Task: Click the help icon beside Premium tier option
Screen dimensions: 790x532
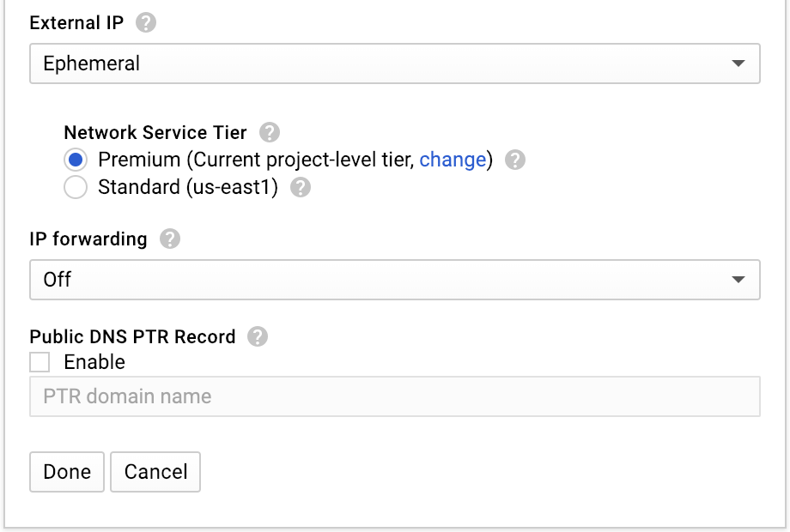Action: click(x=515, y=160)
